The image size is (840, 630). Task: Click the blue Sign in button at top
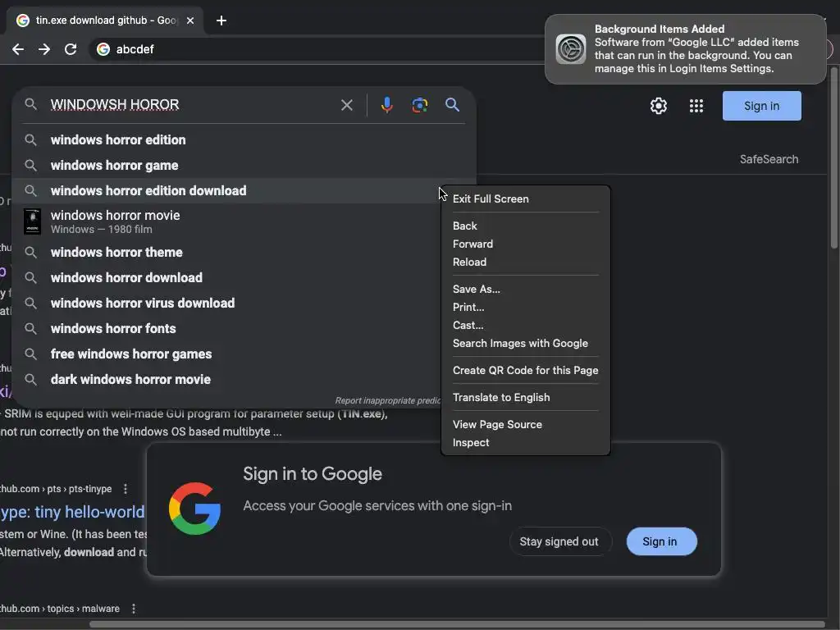761,106
